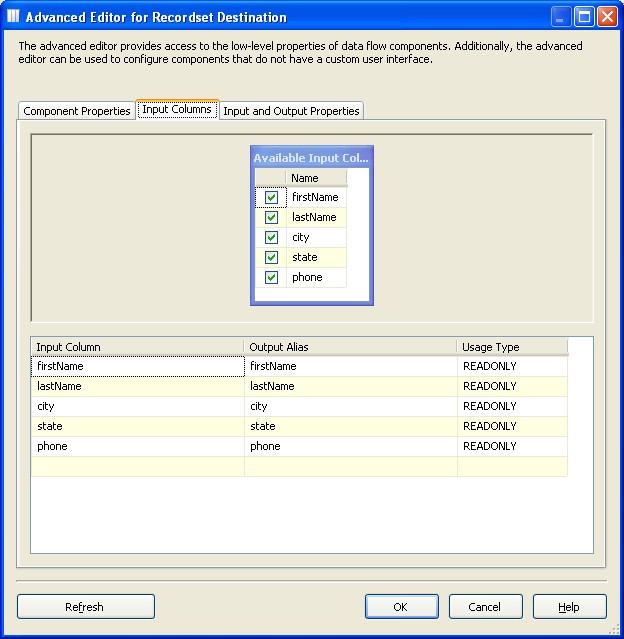The height and width of the screenshot is (639, 624).
Task: Click the Output Alias grid header
Action: tap(350, 347)
